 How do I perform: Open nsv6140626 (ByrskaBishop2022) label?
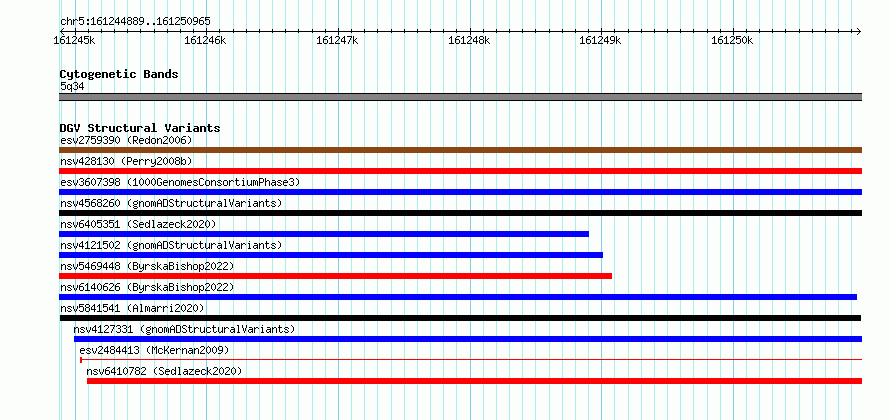[147, 287]
